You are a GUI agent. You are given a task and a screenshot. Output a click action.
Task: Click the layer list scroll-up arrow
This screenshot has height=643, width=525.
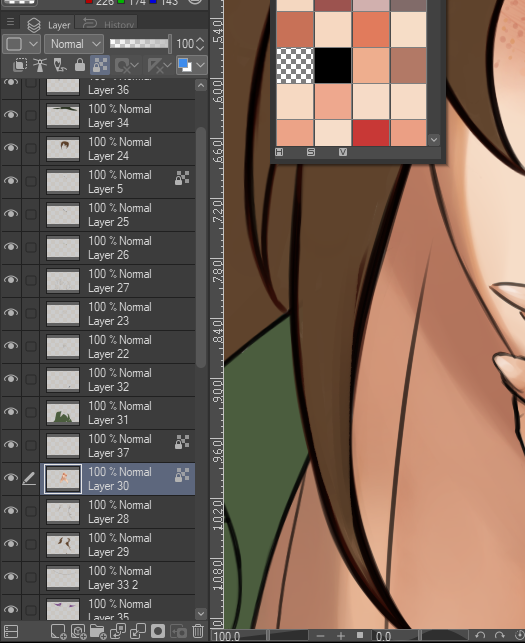pyautogui.click(x=201, y=85)
